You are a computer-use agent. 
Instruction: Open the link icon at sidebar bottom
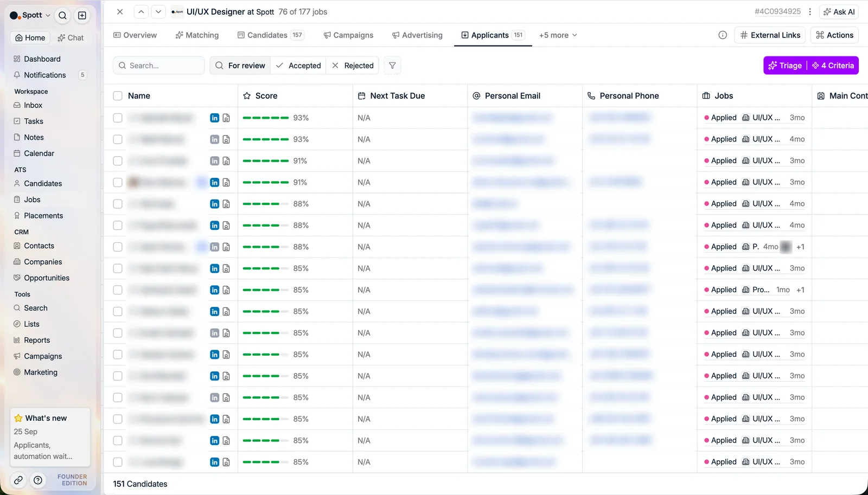pyautogui.click(x=18, y=480)
